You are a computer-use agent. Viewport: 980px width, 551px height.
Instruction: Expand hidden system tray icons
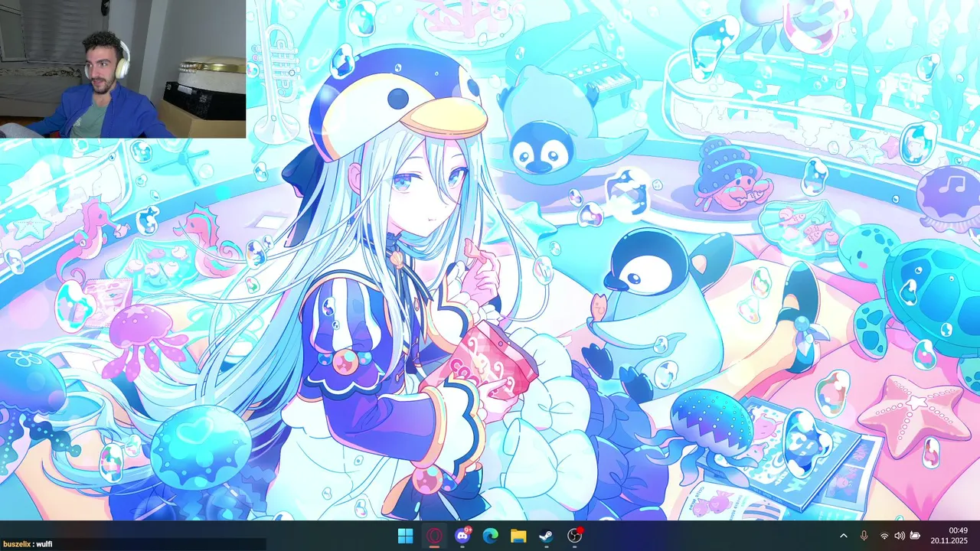(x=844, y=536)
